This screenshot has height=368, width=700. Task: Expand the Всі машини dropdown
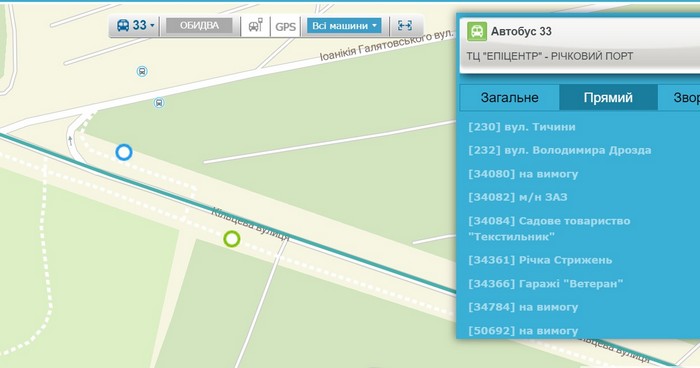344,26
